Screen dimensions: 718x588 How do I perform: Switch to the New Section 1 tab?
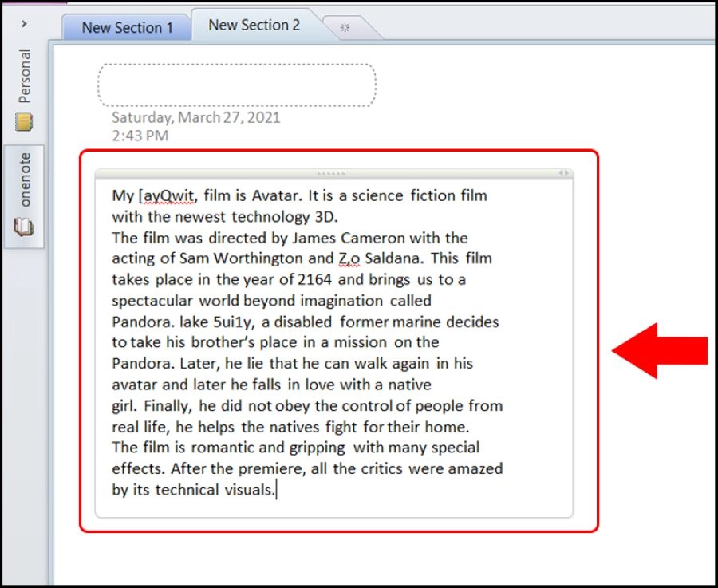127,27
